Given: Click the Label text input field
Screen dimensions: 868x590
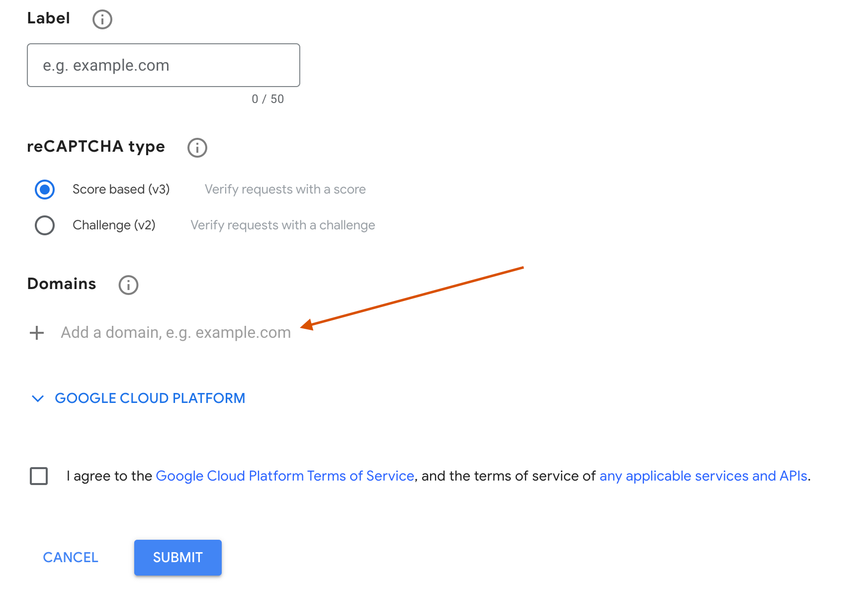Looking at the screenshot, I should point(163,65).
